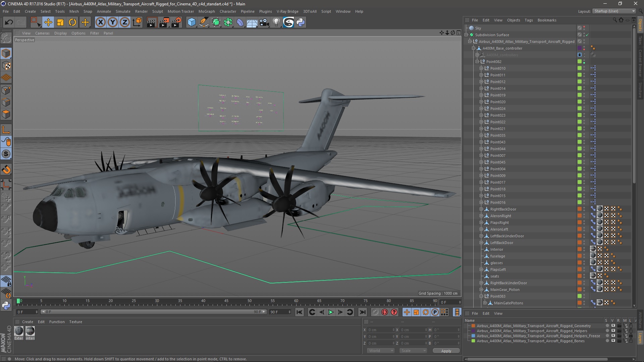This screenshot has width=644, height=362.
Task: Select the fuselage object in tree
Action: coord(497,256)
